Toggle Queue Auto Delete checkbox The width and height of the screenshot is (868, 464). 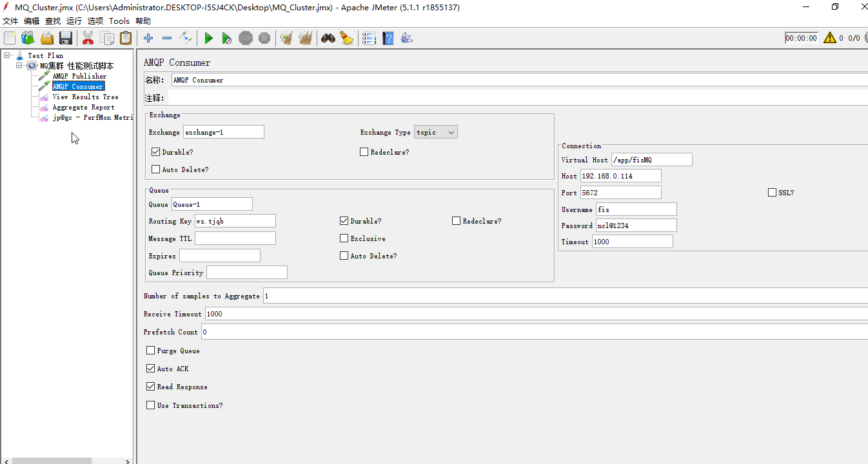point(344,256)
